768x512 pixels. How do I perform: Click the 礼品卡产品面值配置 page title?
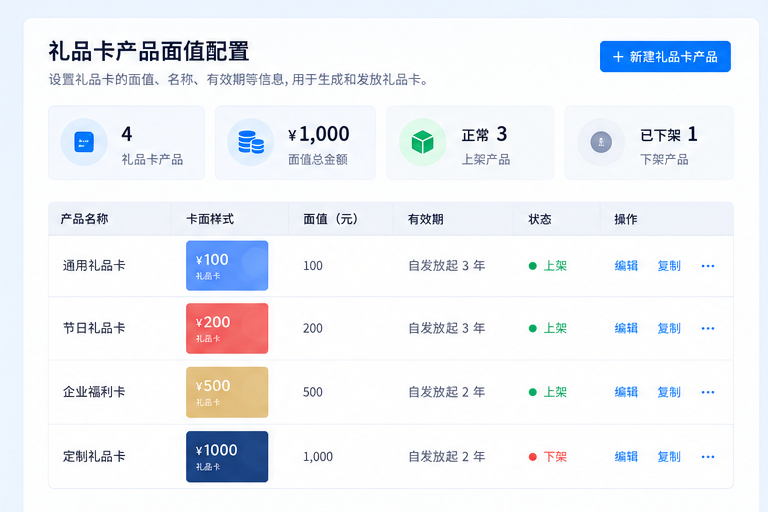(149, 51)
